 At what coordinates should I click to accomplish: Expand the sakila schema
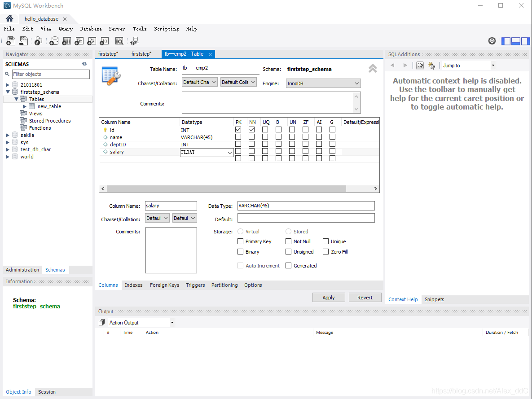pyautogui.click(x=8, y=135)
